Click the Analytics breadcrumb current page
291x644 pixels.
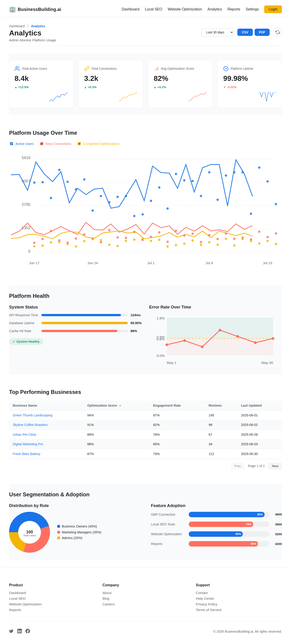38,26
